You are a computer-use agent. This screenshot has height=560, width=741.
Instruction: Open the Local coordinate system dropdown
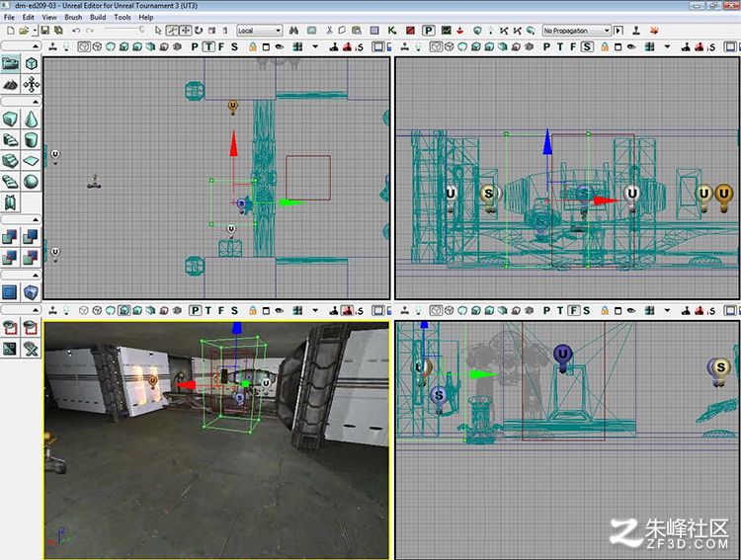(260, 31)
